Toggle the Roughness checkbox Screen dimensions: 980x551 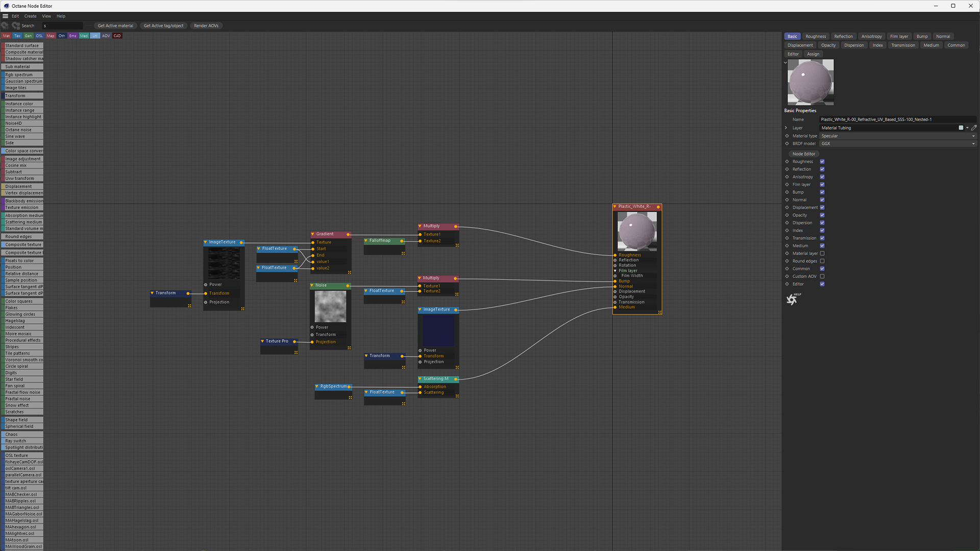point(822,162)
